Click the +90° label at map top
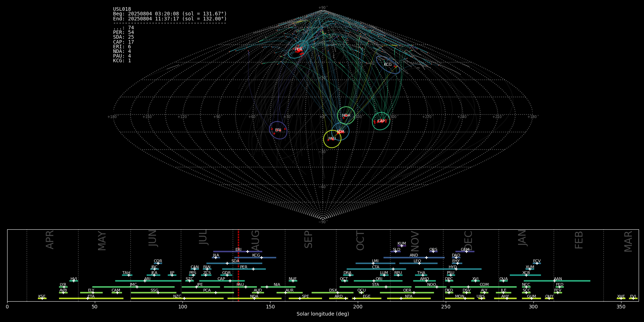Image resolution: width=644 pixels, height=322 pixels. [323, 8]
